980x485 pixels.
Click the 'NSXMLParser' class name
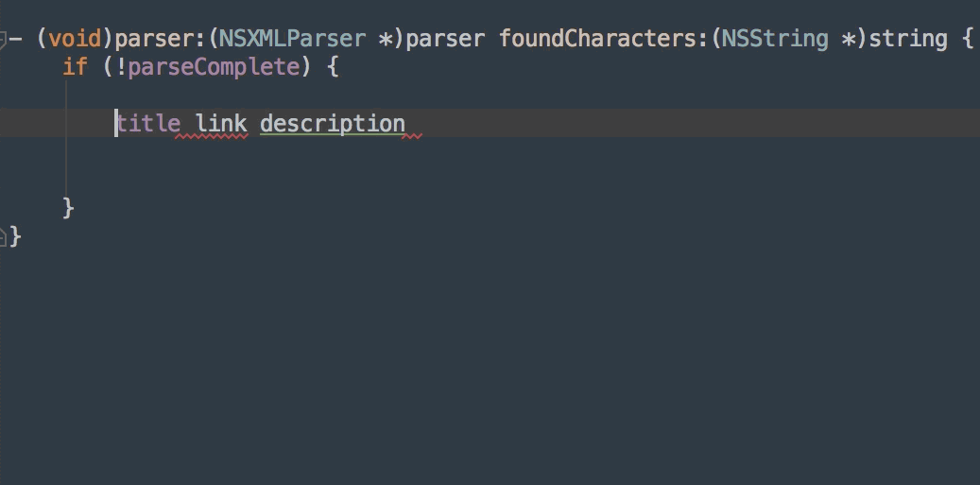point(292,39)
